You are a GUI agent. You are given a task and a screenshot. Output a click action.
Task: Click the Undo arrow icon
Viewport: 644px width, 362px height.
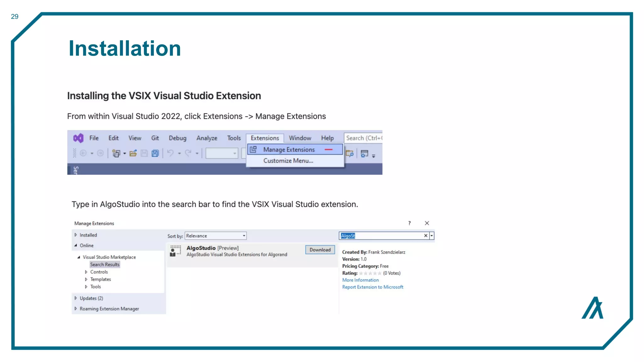[170, 153]
